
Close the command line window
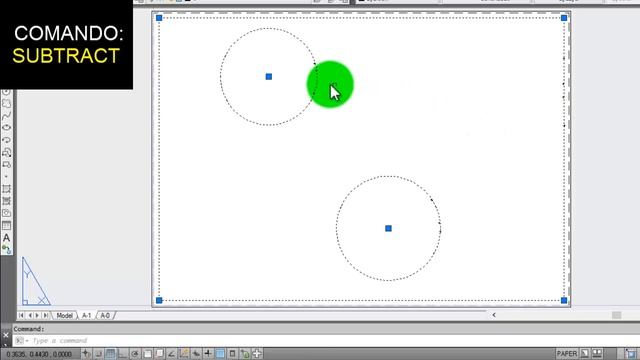pos(6,335)
